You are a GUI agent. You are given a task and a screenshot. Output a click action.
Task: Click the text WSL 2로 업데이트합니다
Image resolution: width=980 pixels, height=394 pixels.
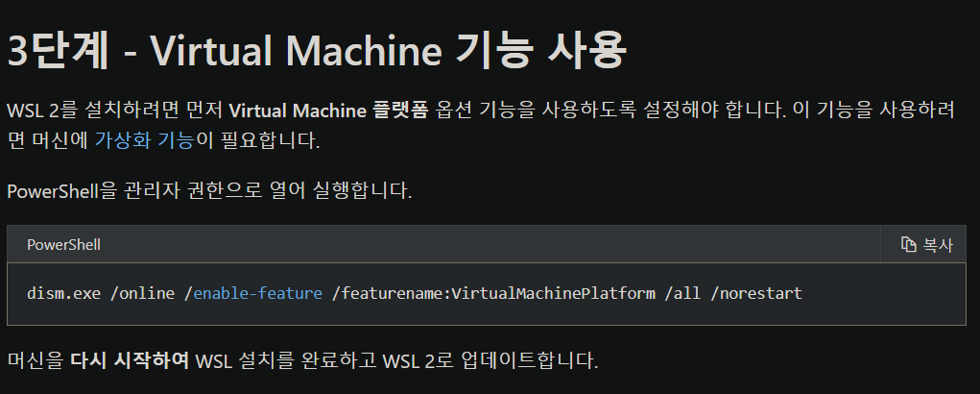(490, 361)
